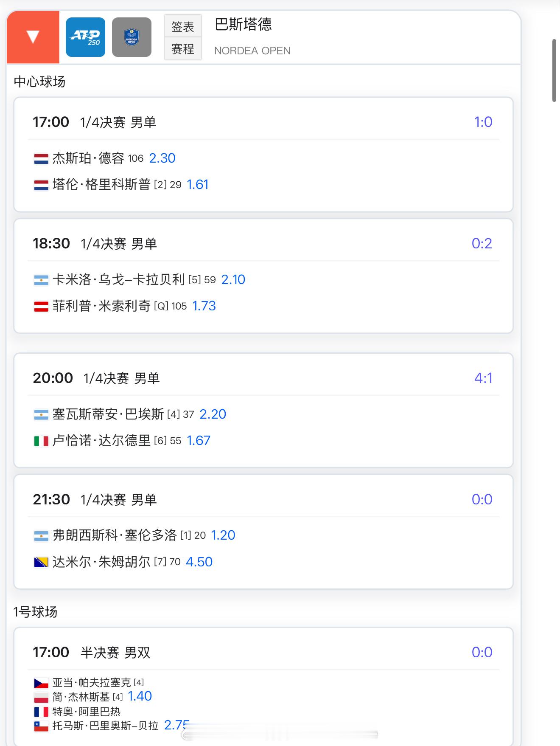
Task: Collapse tournament with orange triangle arrow
Action: coord(33,37)
